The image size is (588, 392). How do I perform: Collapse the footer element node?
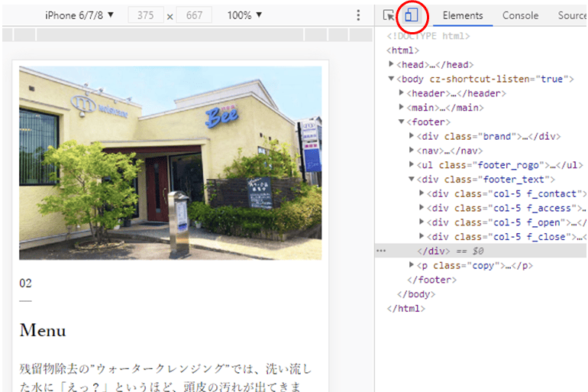[x=401, y=121]
